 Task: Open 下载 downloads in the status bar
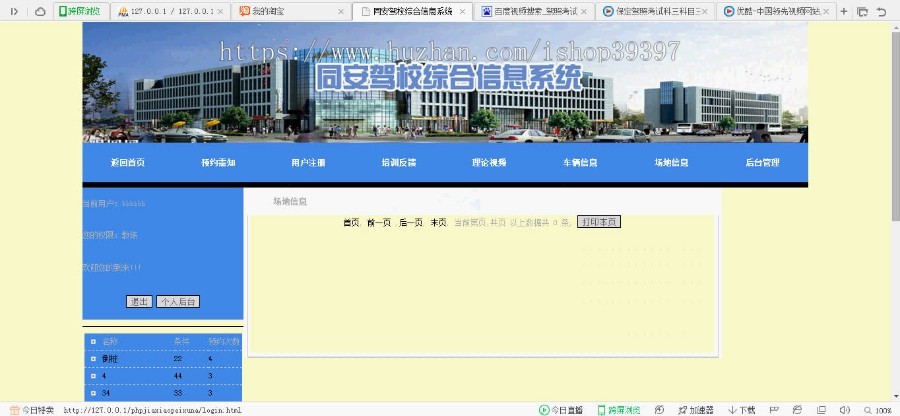point(742,410)
